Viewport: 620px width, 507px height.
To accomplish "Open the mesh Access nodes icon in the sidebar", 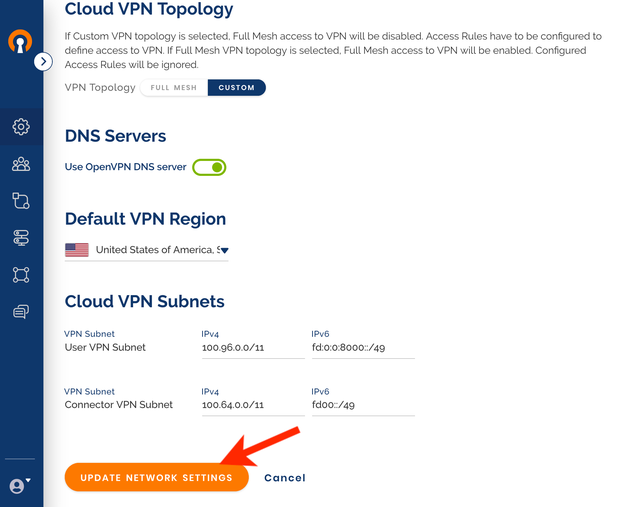I will [21, 274].
